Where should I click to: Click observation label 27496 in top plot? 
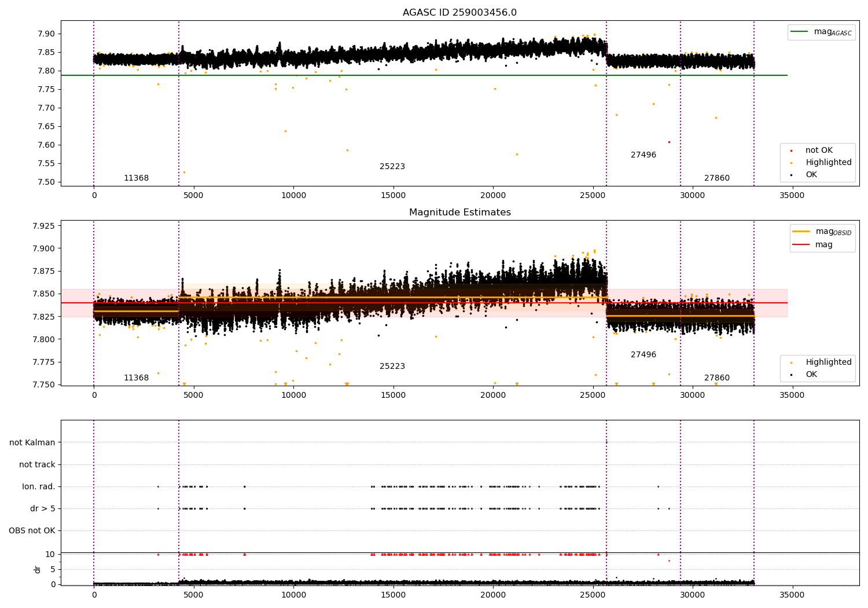(x=643, y=155)
